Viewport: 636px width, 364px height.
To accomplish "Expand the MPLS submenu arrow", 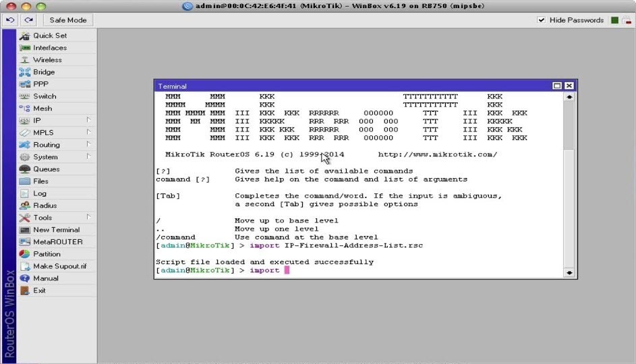I will coord(88,132).
